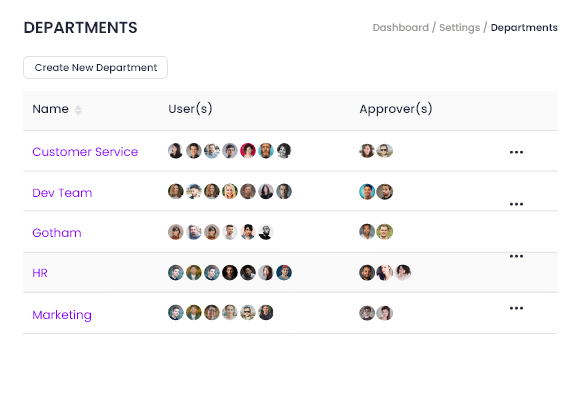Click the red-background avatar in Customer Service users
The height and width of the screenshot is (414, 580).
(x=248, y=151)
